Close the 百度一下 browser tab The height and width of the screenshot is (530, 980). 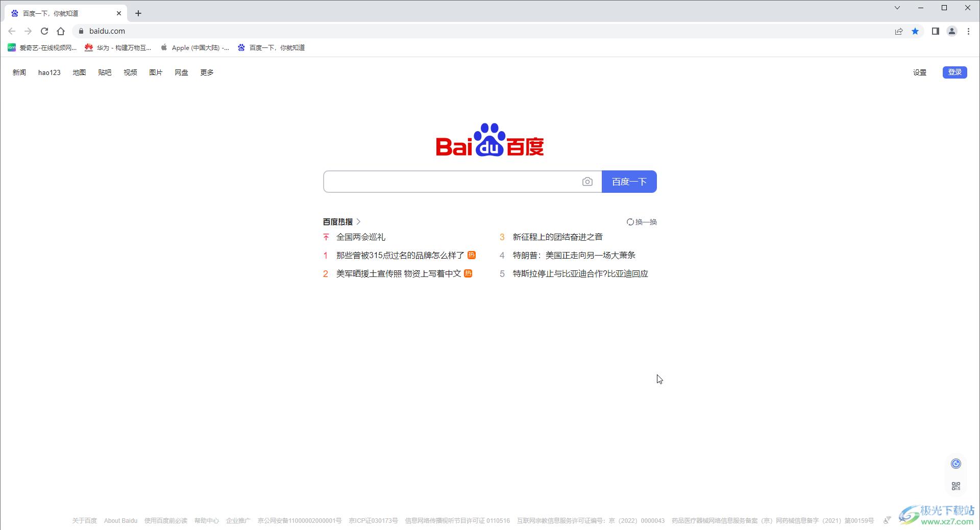tap(119, 13)
